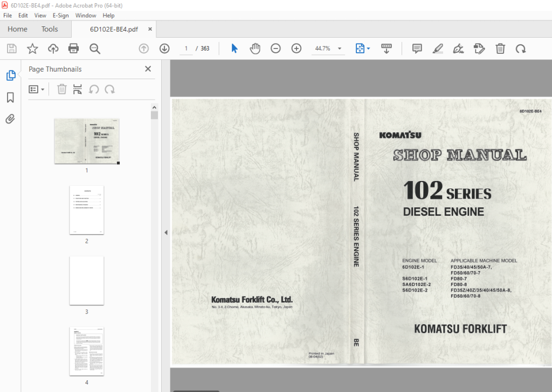Add file to starred with star icon
Screen dimensions: 552x392
tap(32, 48)
